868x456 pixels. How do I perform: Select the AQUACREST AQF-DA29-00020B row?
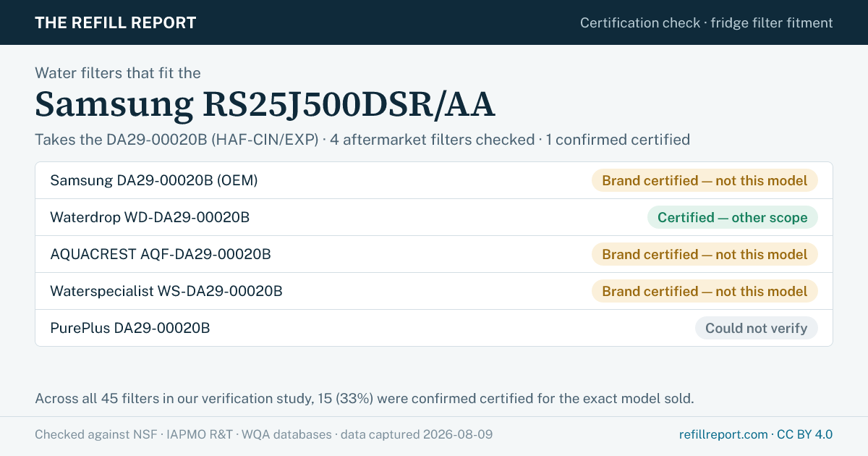point(434,254)
